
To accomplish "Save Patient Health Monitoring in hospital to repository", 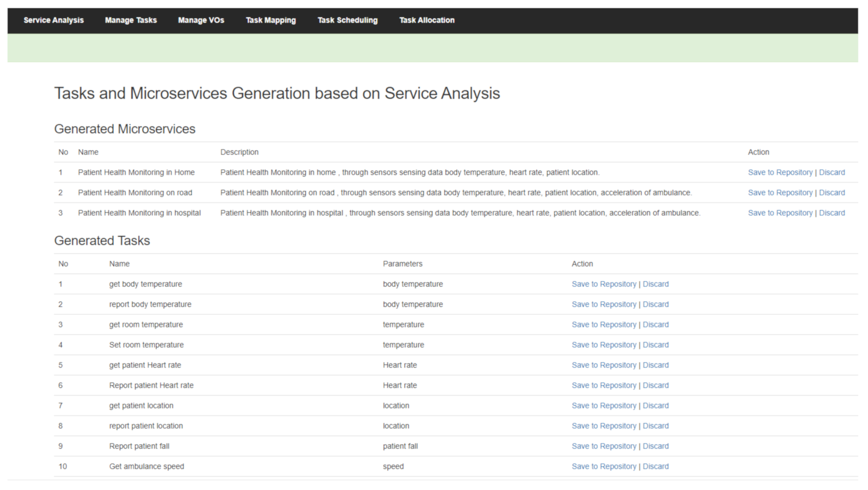I will click(780, 213).
